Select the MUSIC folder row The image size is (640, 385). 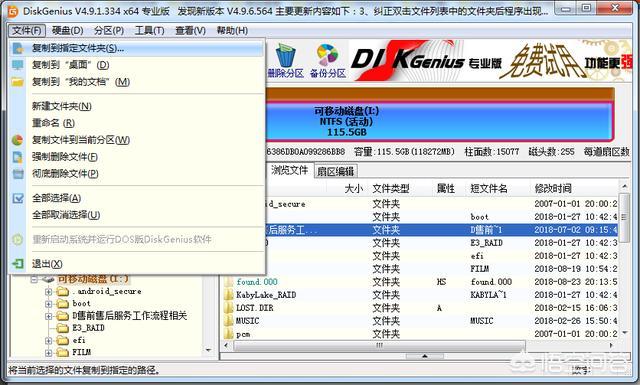[x=420, y=321]
